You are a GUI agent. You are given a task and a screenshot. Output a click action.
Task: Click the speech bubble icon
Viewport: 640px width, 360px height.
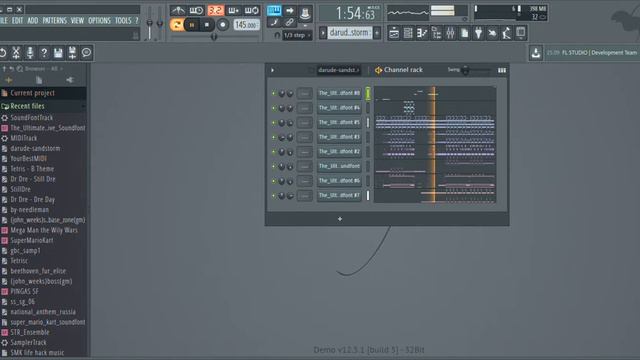[x=87, y=53]
